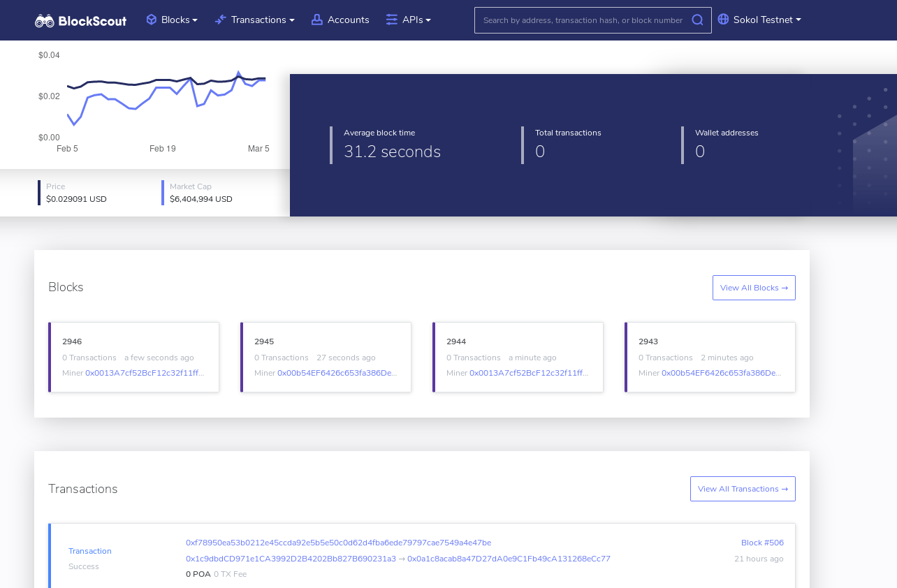Open block 2944
This screenshot has width=897, height=588.
pos(456,341)
